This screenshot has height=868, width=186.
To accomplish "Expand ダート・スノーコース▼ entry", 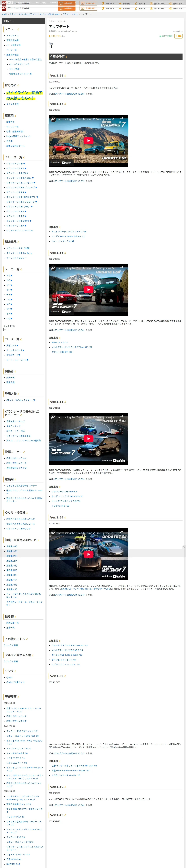I will pos(17,360).
